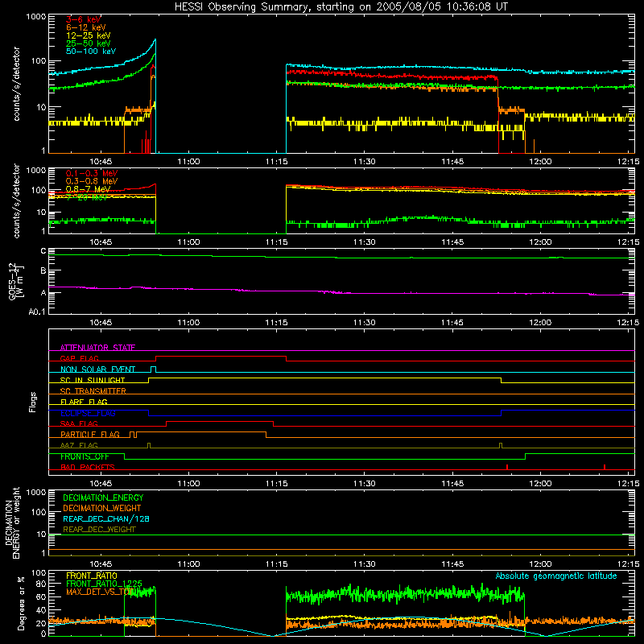Pick the yellow 0.8-7 MeV legend label
Screen dimensions: 644x644
point(89,189)
